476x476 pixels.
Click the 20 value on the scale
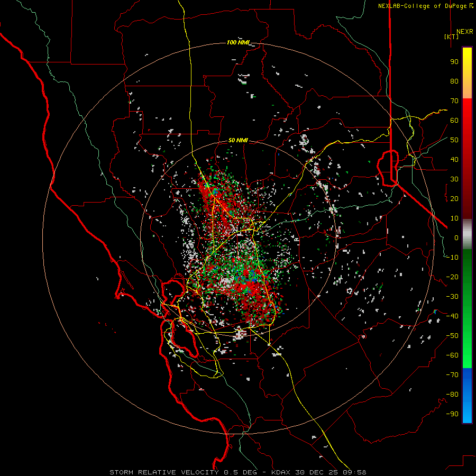pos(454,199)
